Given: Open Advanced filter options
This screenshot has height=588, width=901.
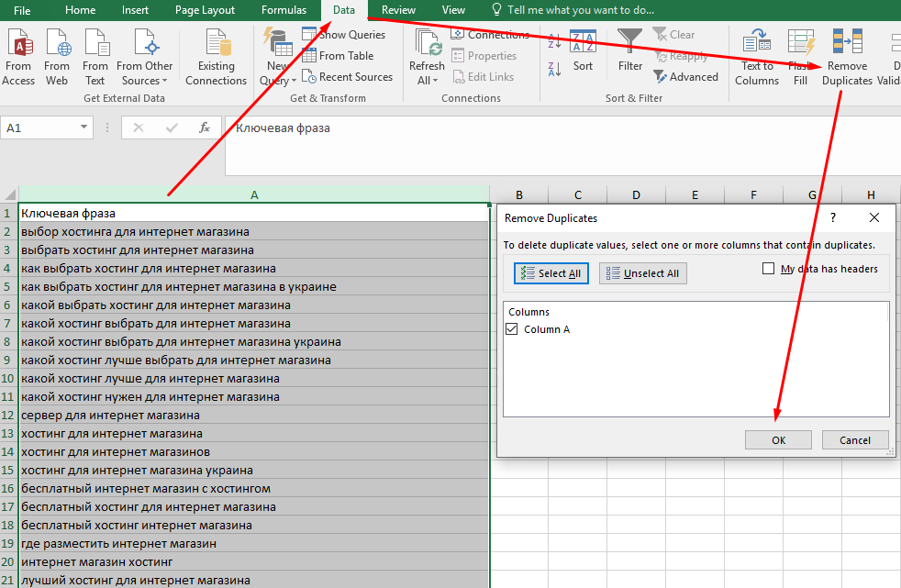Looking at the screenshot, I should tap(685, 77).
